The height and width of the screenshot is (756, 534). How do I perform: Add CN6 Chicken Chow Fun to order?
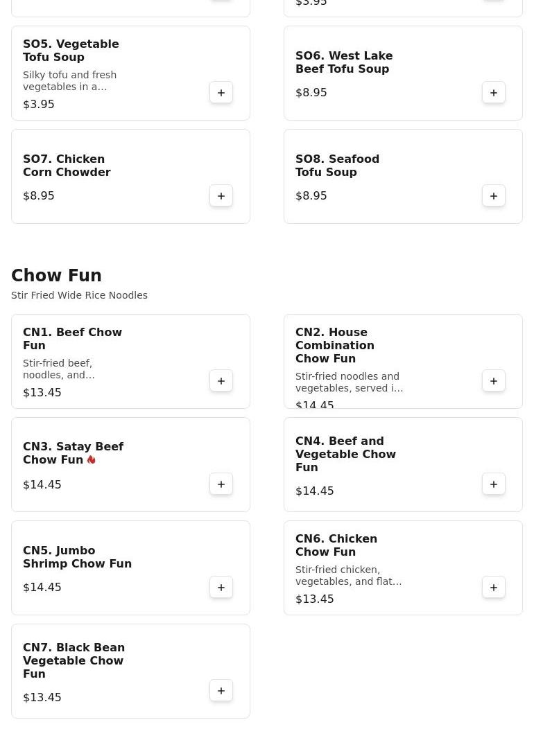(x=494, y=587)
